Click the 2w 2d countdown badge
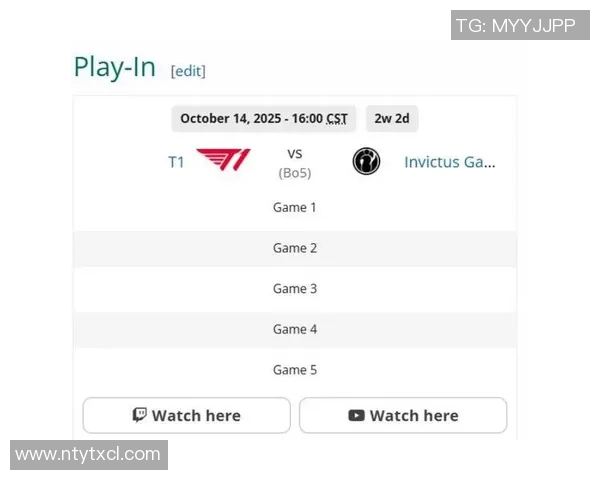Image resolution: width=600 pixels, height=480 pixels. click(x=391, y=118)
